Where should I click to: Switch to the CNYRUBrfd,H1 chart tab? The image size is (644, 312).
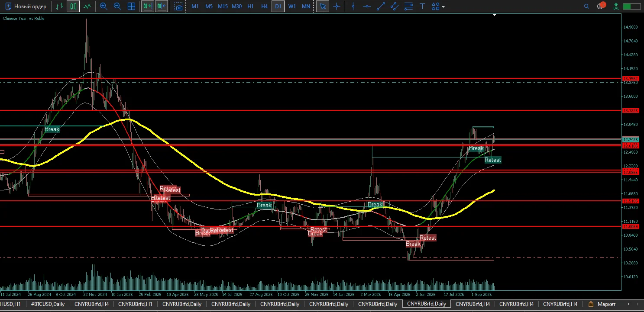(135, 304)
